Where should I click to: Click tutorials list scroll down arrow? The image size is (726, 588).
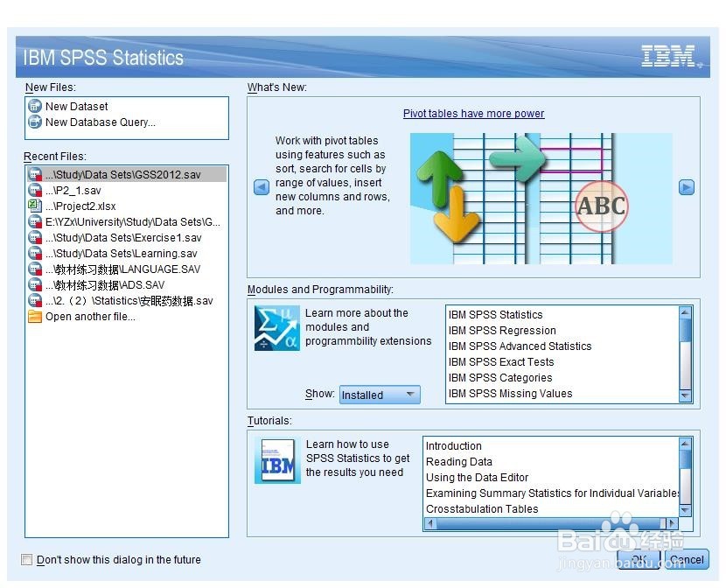(x=685, y=510)
